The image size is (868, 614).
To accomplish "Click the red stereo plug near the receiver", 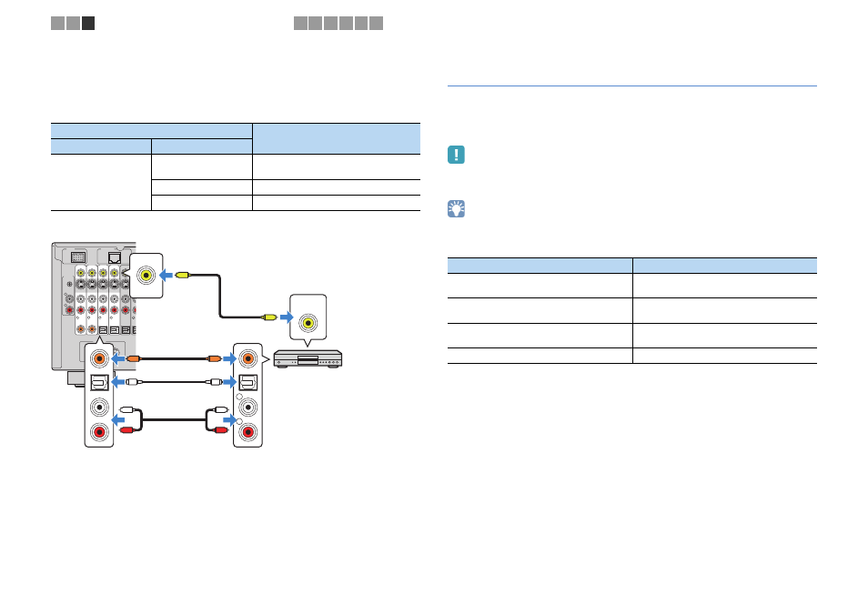I will (x=127, y=430).
